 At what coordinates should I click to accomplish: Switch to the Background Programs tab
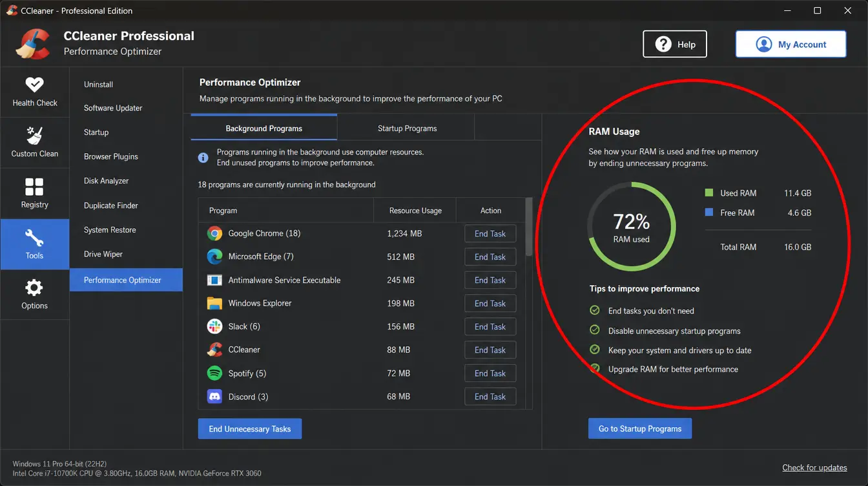[263, 128]
